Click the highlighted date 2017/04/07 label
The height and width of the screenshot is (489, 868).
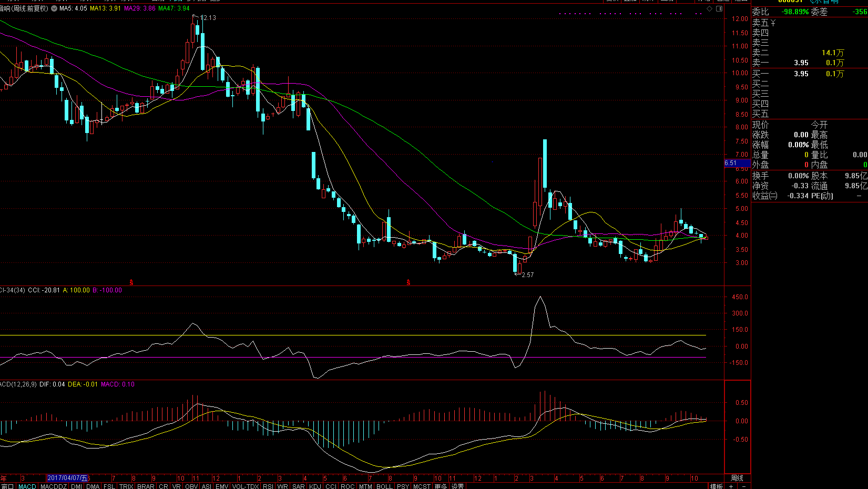[x=67, y=478]
